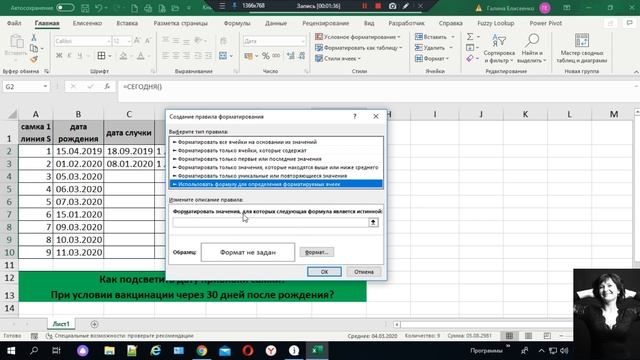Click the Copy icon in clipboard group

tap(34, 49)
